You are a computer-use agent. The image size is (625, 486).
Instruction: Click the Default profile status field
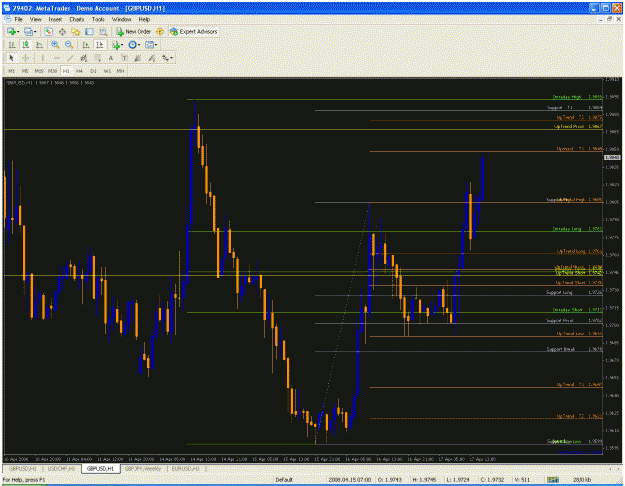(284, 480)
